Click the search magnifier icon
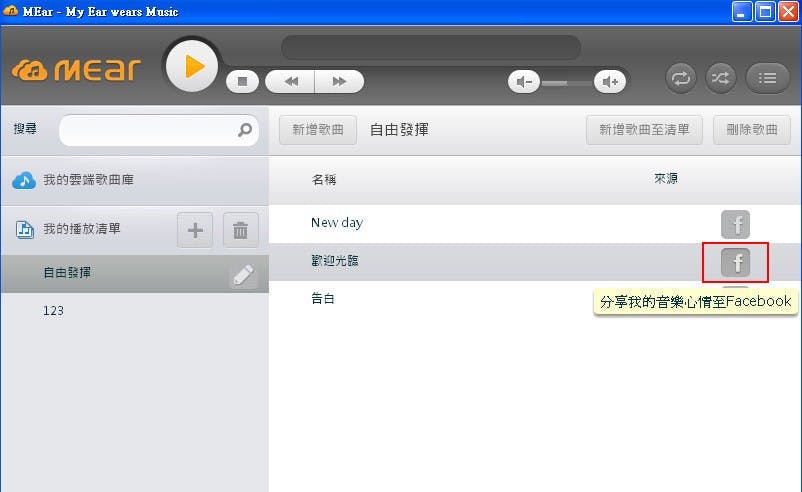The height and width of the screenshot is (492, 802). 244,130
